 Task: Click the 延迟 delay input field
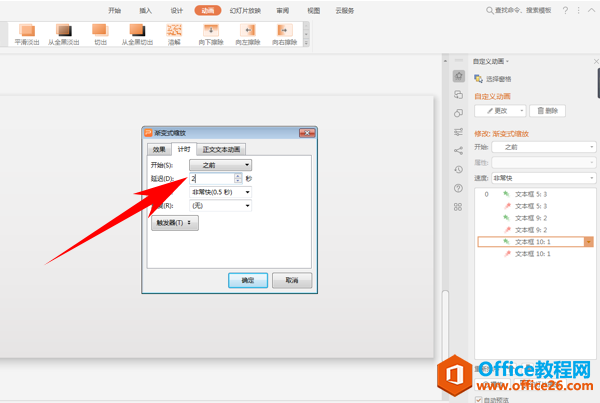click(210, 178)
